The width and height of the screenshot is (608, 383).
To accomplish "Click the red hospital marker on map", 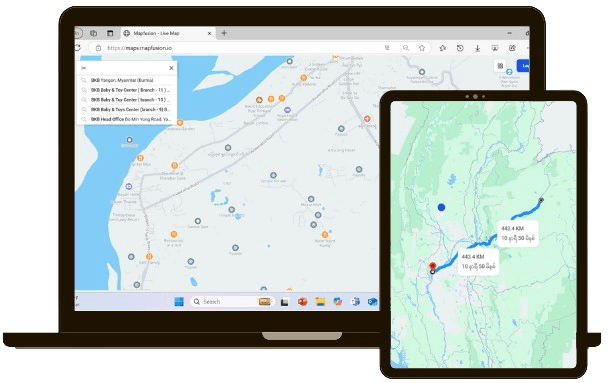I will coord(367,118).
